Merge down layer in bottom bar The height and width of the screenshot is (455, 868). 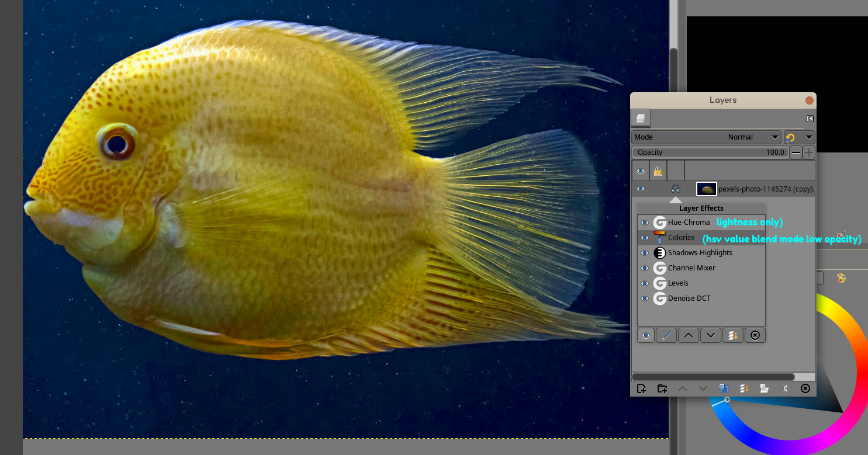(744, 388)
